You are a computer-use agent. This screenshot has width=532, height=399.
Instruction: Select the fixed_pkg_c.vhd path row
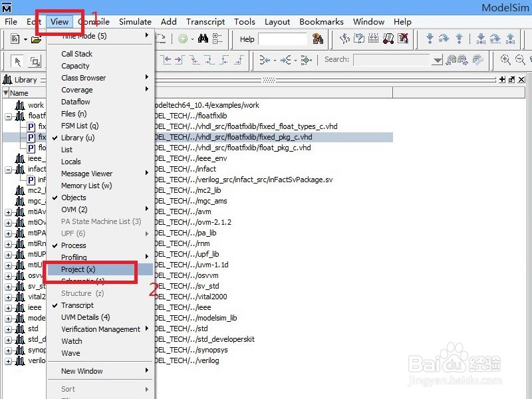pyautogui.click(x=198, y=137)
